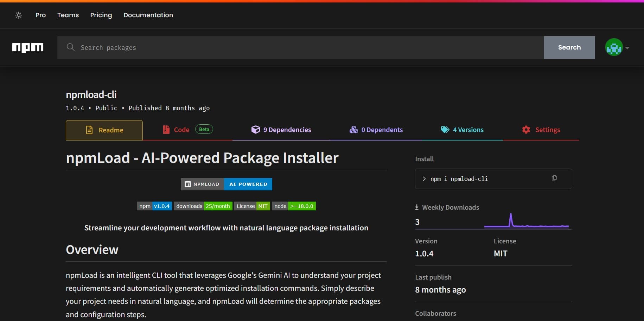Click the Overview heading
644x321 pixels.
92,250
